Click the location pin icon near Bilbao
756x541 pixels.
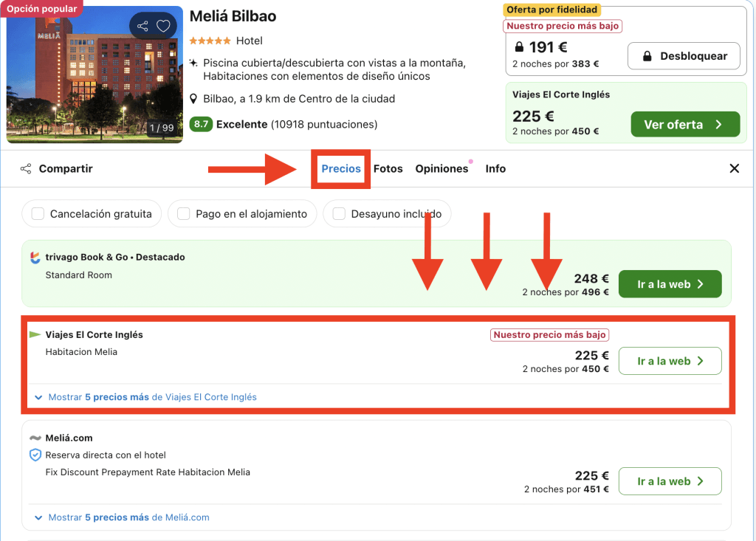[194, 99]
